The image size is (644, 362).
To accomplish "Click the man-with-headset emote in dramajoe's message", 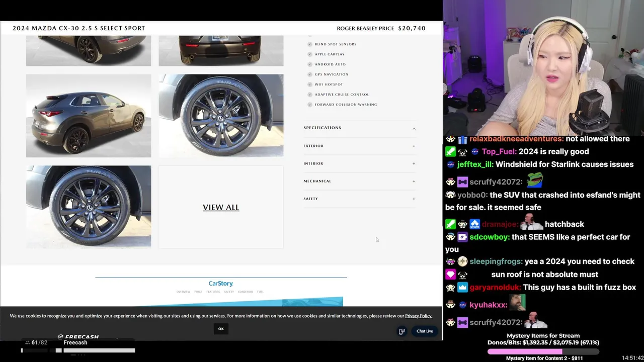I will (x=531, y=222).
